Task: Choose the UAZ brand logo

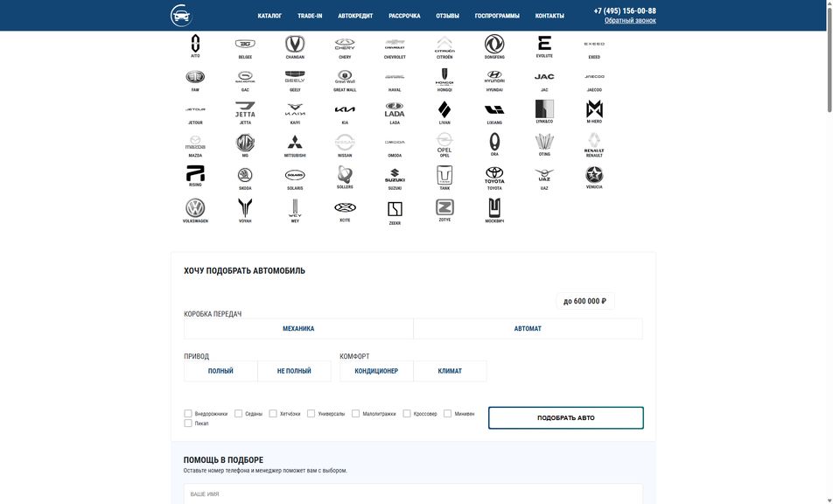Action: click(544, 175)
